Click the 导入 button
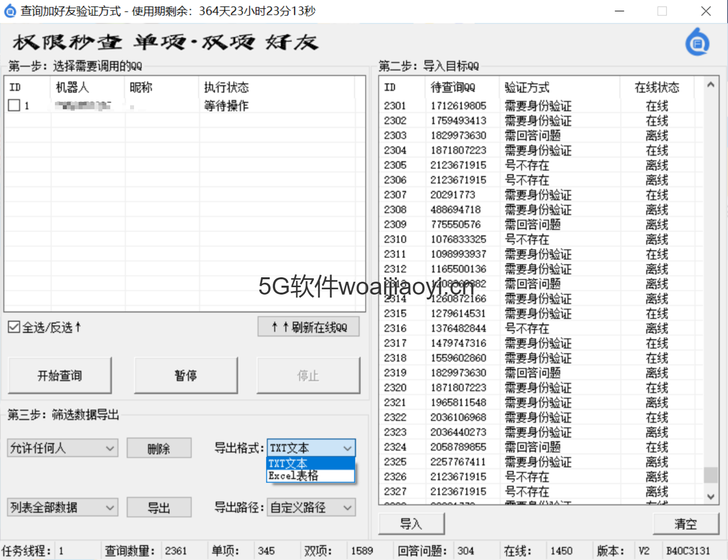This screenshot has width=728, height=560. [411, 524]
